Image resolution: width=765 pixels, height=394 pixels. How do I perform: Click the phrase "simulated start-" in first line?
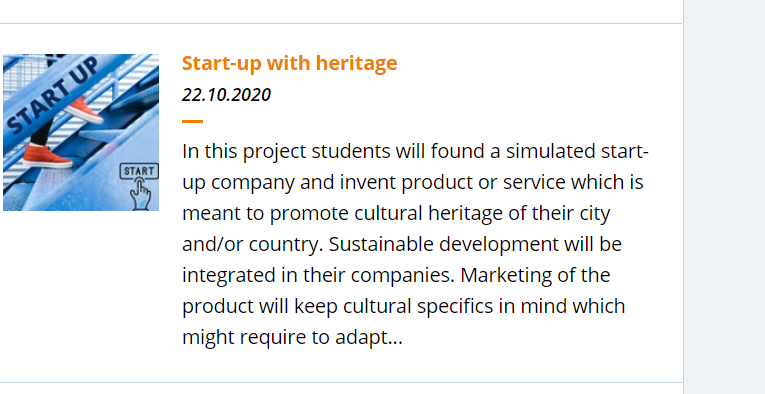coord(577,152)
